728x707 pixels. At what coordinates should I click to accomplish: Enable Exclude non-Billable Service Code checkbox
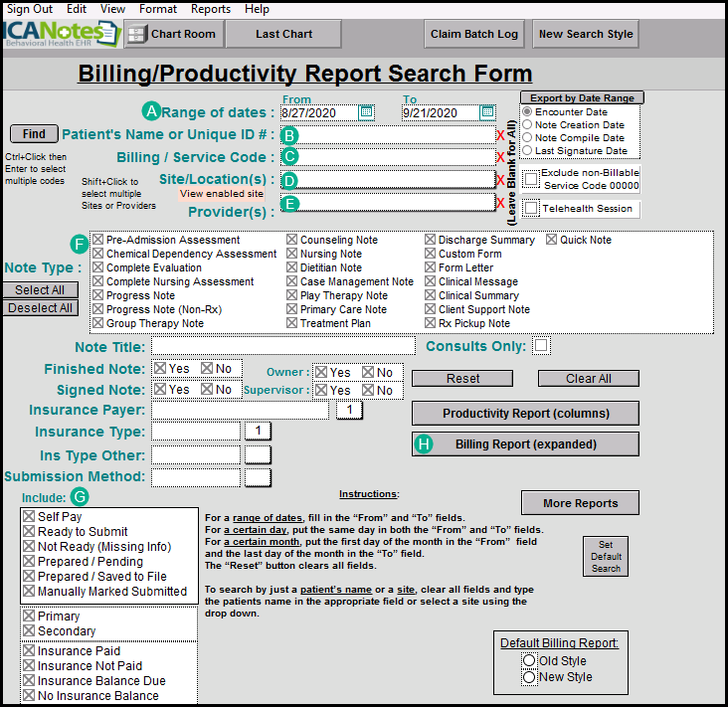point(532,179)
